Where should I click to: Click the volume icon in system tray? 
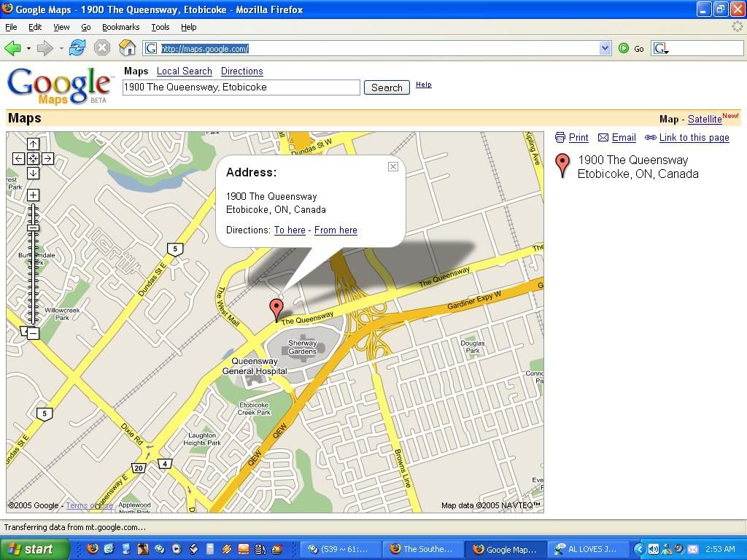[x=654, y=549]
